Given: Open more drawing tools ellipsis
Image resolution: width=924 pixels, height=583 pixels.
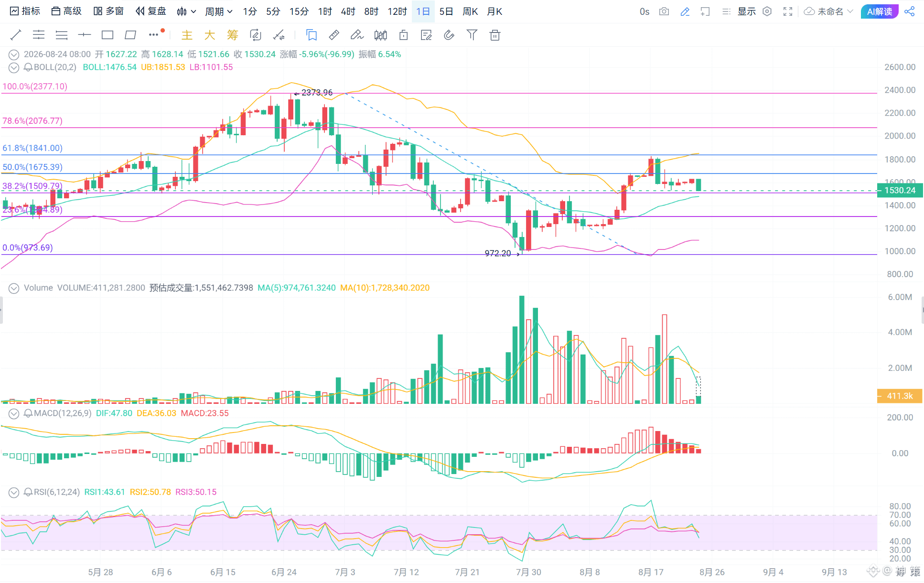Looking at the screenshot, I should 154,34.
